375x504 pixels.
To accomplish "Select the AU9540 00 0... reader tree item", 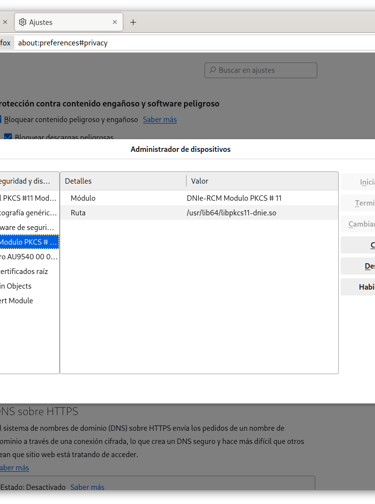I will point(29,257).
